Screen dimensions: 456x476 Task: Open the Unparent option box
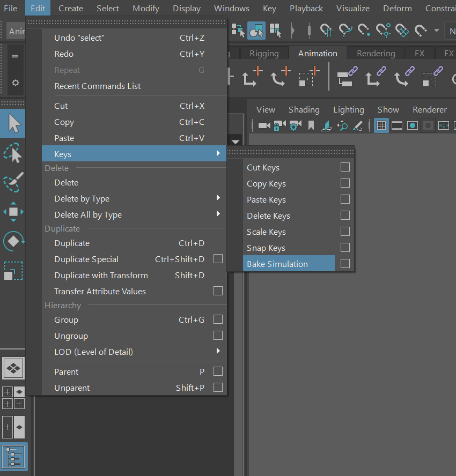(x=218, y=388)
